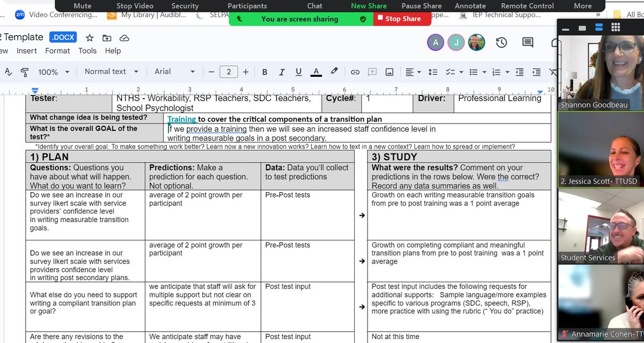Open Security in Zoom toolbar
Screen dimensions: 644x343
(x=185, y=6)
